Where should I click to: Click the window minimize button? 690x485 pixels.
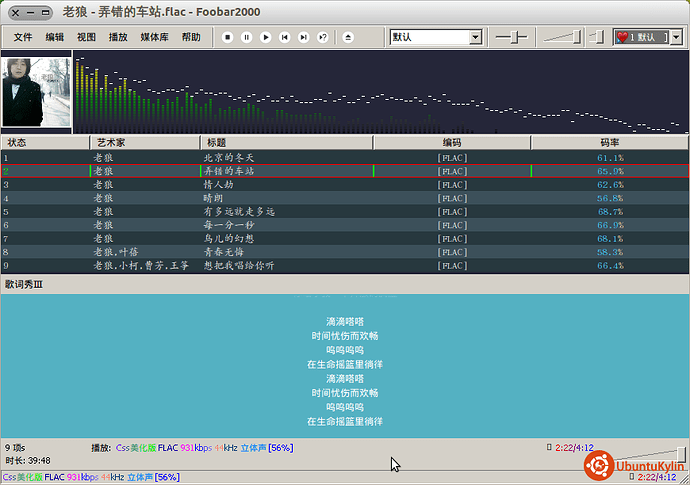(30, 12)
